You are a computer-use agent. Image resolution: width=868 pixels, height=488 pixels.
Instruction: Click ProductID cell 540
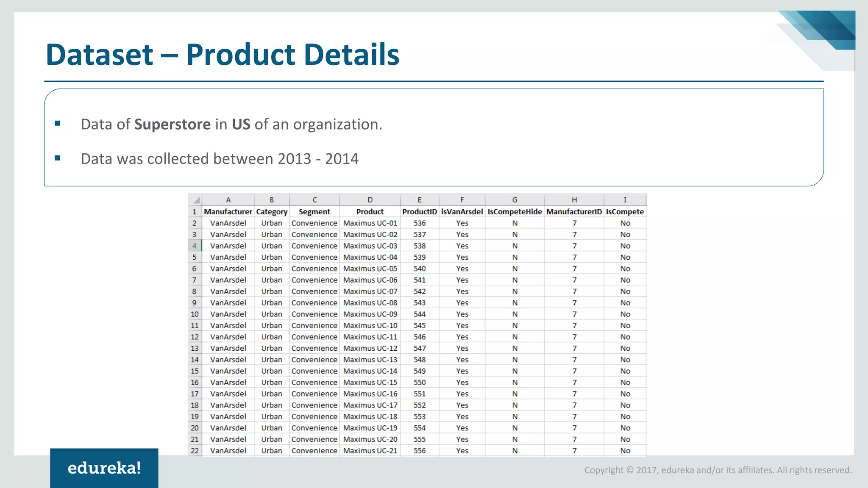pyautogui.click(x=420, y=269)
